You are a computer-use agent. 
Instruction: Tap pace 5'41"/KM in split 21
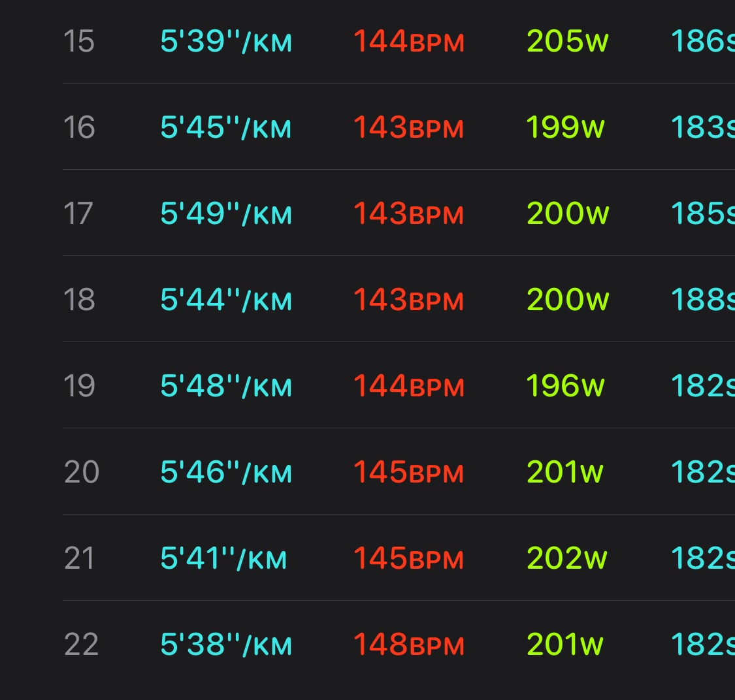tap(223, 558)
